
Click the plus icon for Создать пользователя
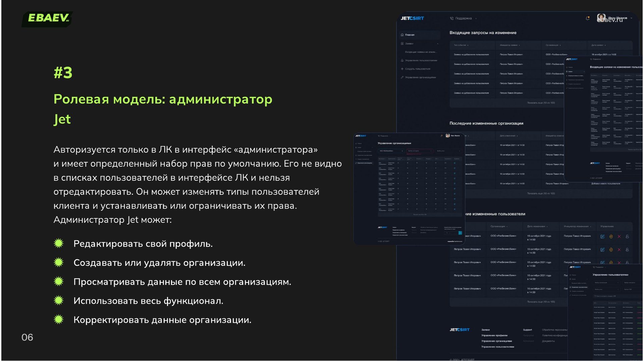tap(402, 69)
